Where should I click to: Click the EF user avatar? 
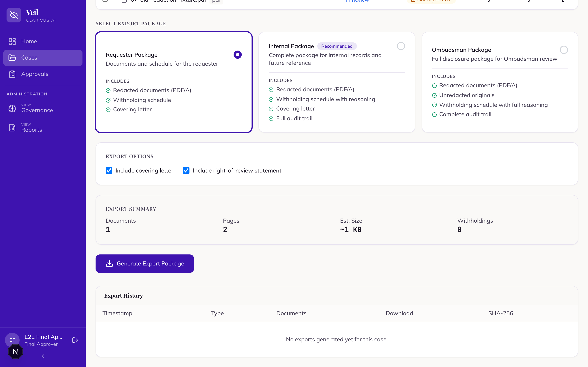pos(12,340)
